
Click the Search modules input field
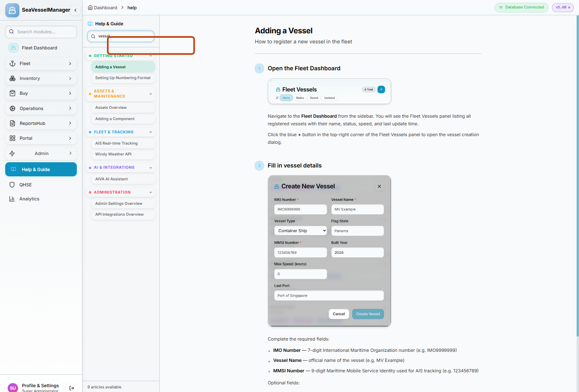click(x=41, y=32)
